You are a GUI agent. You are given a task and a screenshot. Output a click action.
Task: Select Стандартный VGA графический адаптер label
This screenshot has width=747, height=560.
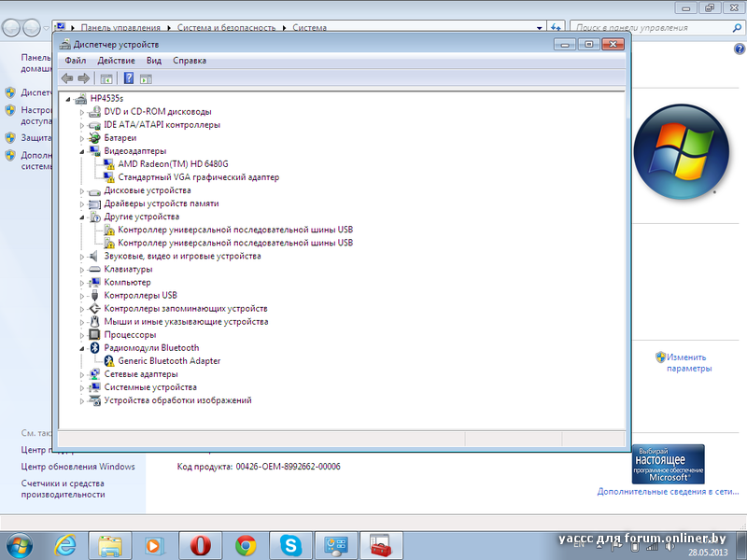[x=199, y=177]
